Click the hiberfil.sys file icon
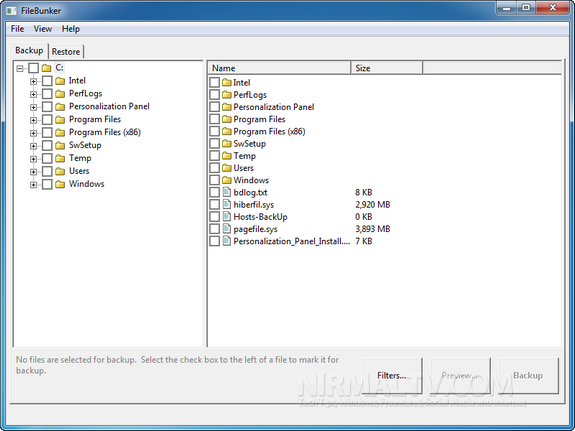The width and height of the screenshot is (575, 431). [x=227, y=204]
